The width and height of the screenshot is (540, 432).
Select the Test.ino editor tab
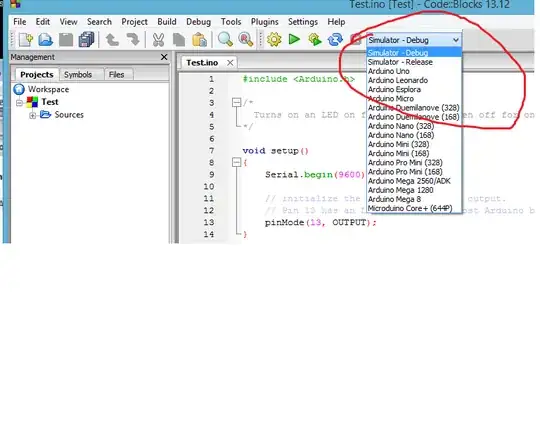[202, 63]
